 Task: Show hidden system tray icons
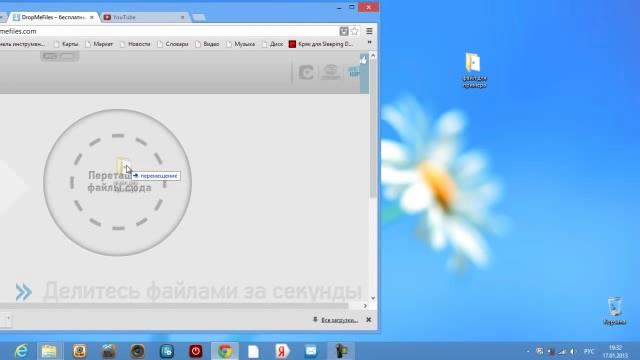click(x=529, y=351)
